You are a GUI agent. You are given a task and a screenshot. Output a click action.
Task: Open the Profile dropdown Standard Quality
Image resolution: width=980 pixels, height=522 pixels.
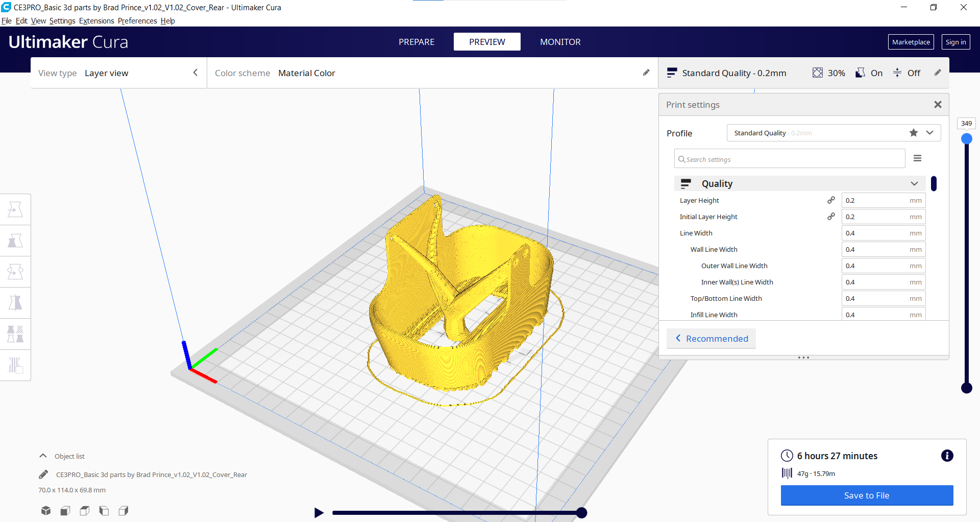pos(834,133)
